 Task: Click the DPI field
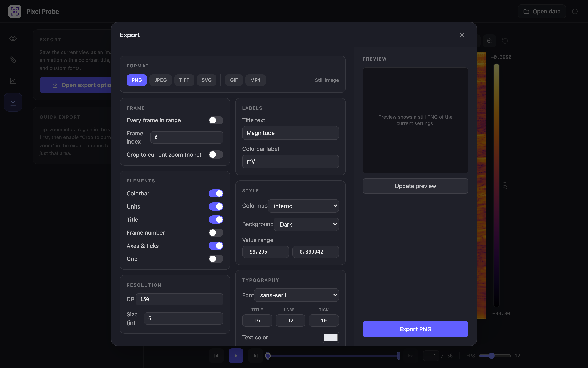click(x=179, y=299)
